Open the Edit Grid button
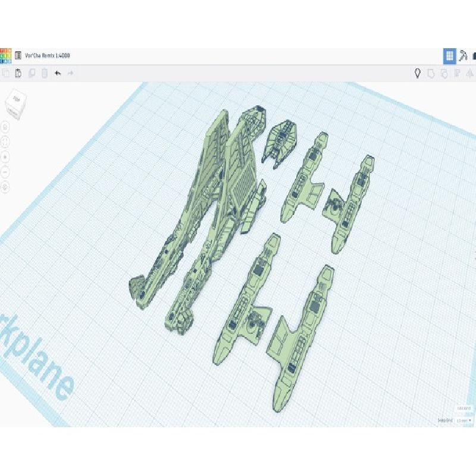The width and height of the screenshot is (476, 476). [464, 408]
